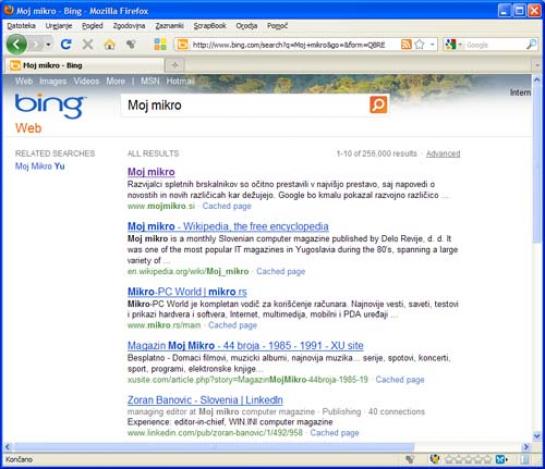
Task: Click the horizontal scrollbar right arrow
Action: tap(526, 447)
